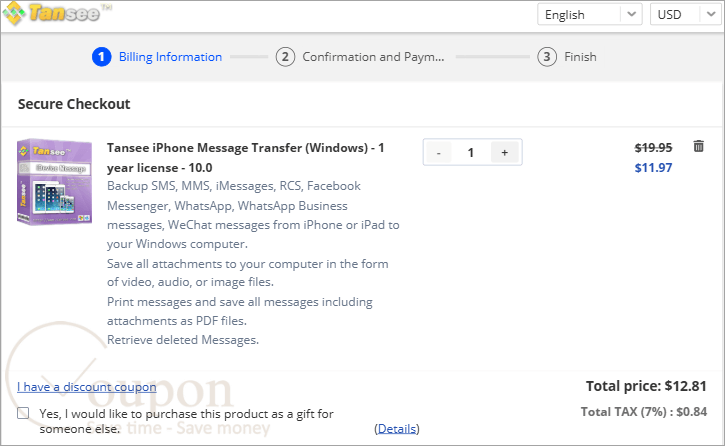Screen dimensions: 725x446
Task: Open the English language dropdown
Action: (x=589, y=14)
